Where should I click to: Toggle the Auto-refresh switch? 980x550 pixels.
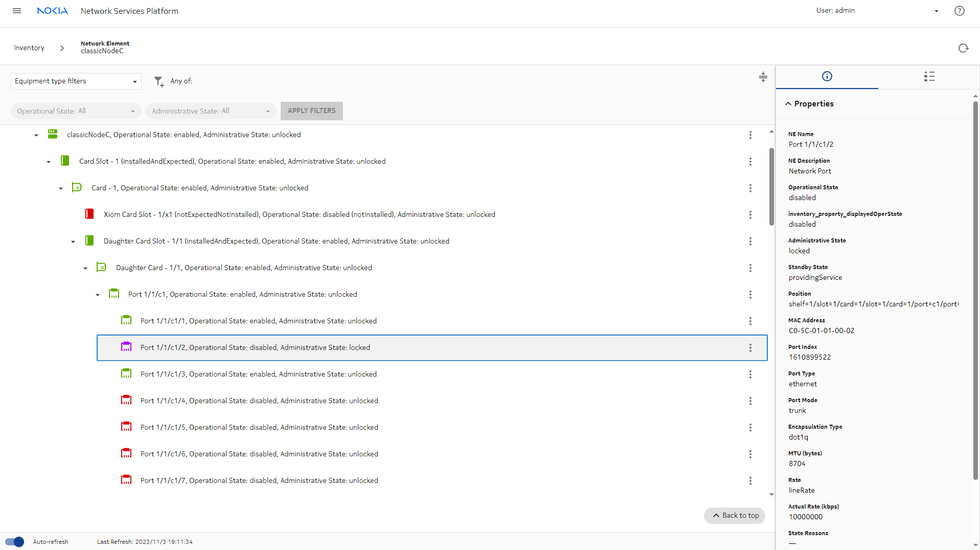click(x=15, y=542)
